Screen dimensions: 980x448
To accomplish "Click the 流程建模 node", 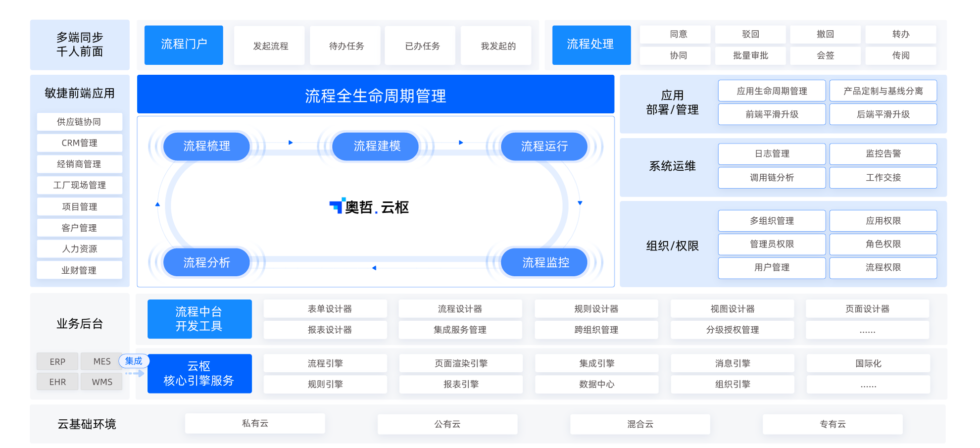I will (375, 146).
